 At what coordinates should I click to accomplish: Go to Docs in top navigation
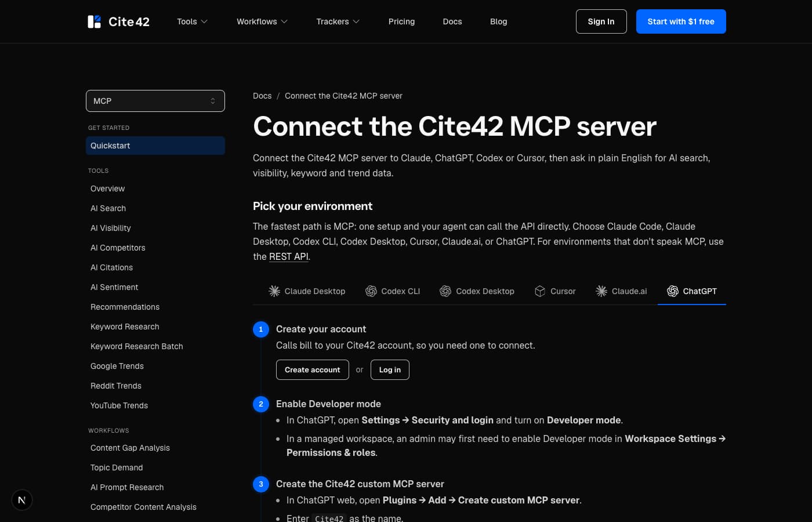(452, 21)
